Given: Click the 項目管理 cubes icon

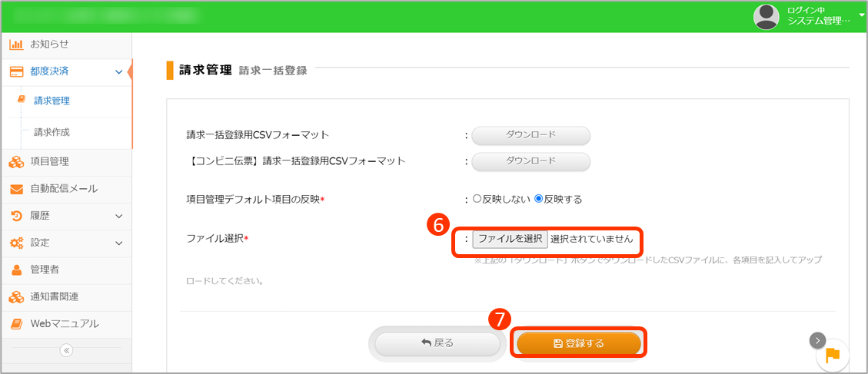Looking at the screenshot, I should [16, 161].
